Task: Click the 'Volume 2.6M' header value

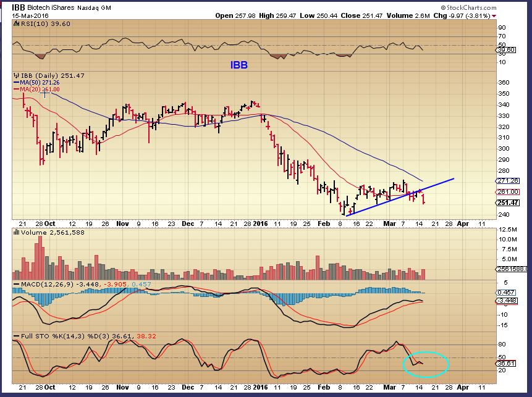Action: click(408, 15)
